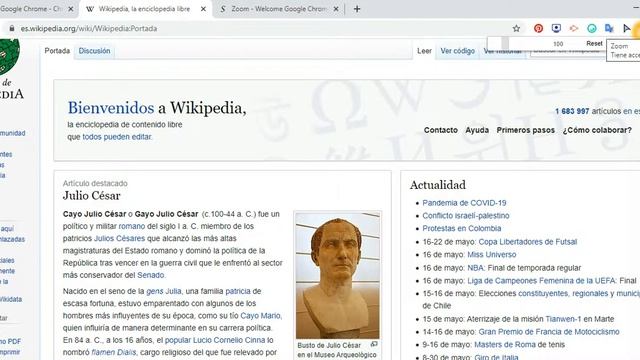640x360 pixels.
Task: Open the Ver código tab
Action: [458, 51]
